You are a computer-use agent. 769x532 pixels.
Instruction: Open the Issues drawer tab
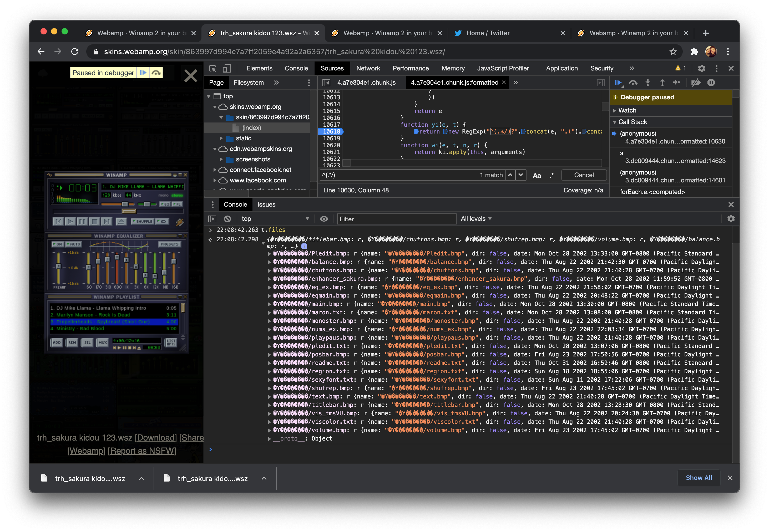point(266,205)
